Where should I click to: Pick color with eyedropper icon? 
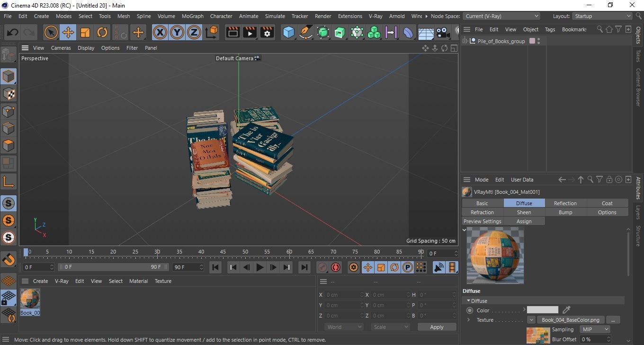566,310
